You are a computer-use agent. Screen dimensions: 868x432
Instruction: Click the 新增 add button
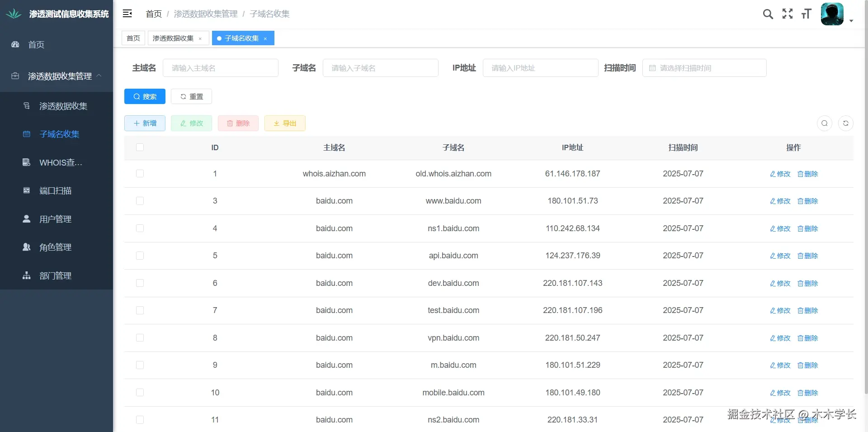coord(145,123)
